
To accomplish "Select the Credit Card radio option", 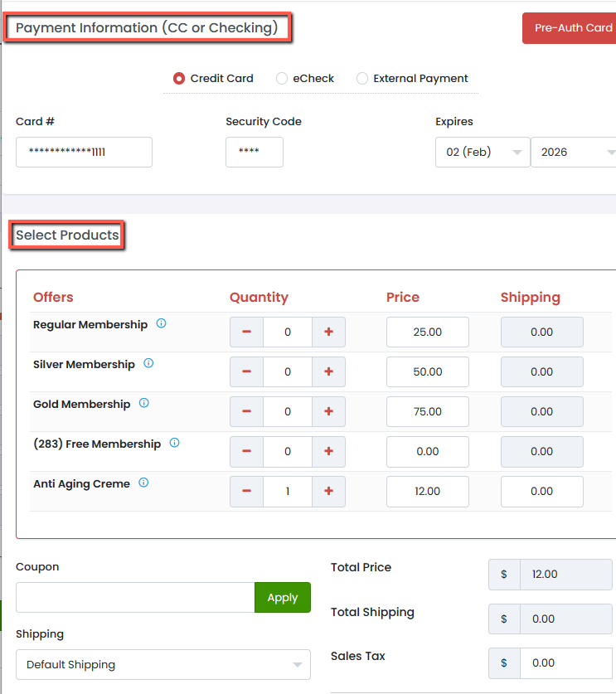I will tap(179, 79).
